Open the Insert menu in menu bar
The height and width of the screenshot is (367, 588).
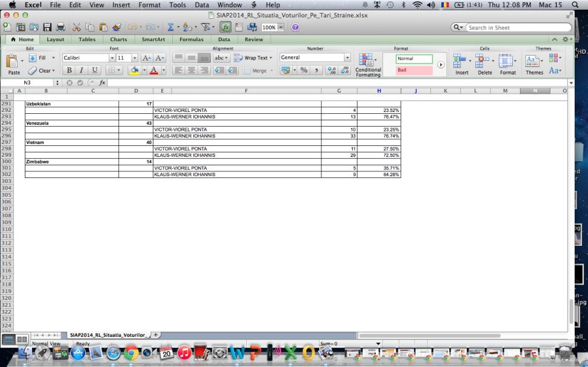point(125,5)
